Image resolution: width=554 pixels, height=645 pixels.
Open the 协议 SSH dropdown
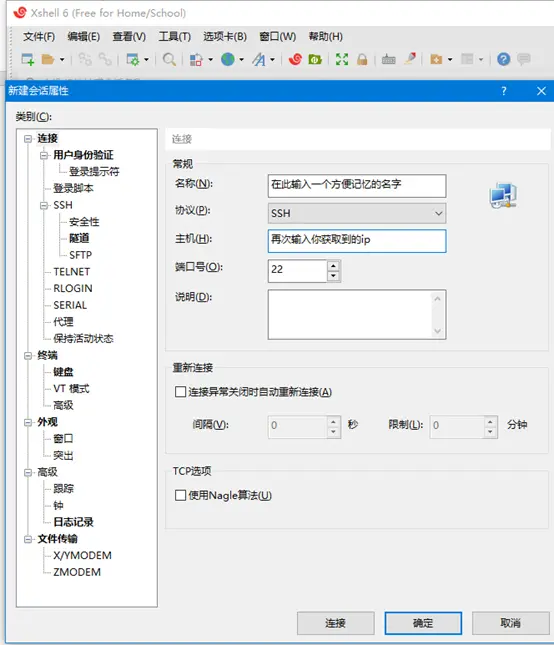[x=357, y=213]
